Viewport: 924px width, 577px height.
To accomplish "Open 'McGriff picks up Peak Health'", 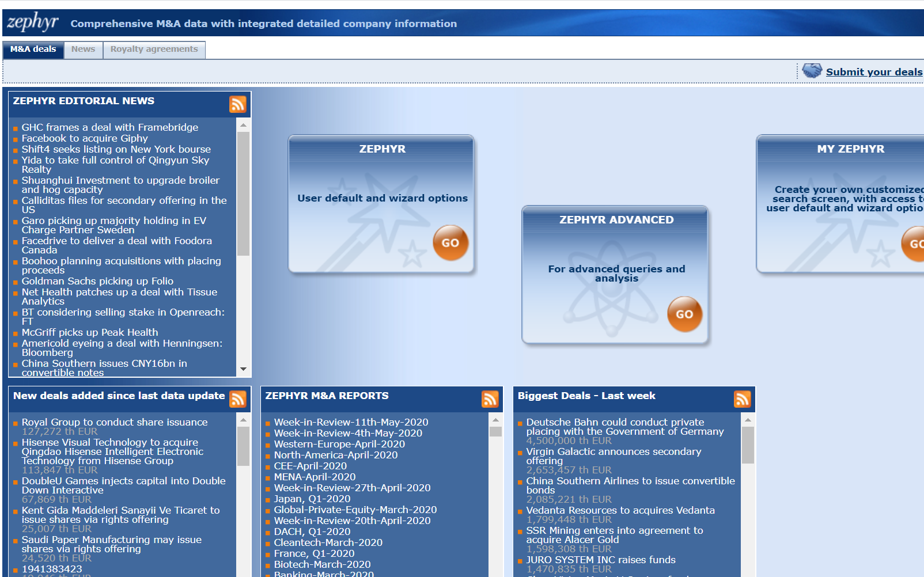I will pos(90,332).
